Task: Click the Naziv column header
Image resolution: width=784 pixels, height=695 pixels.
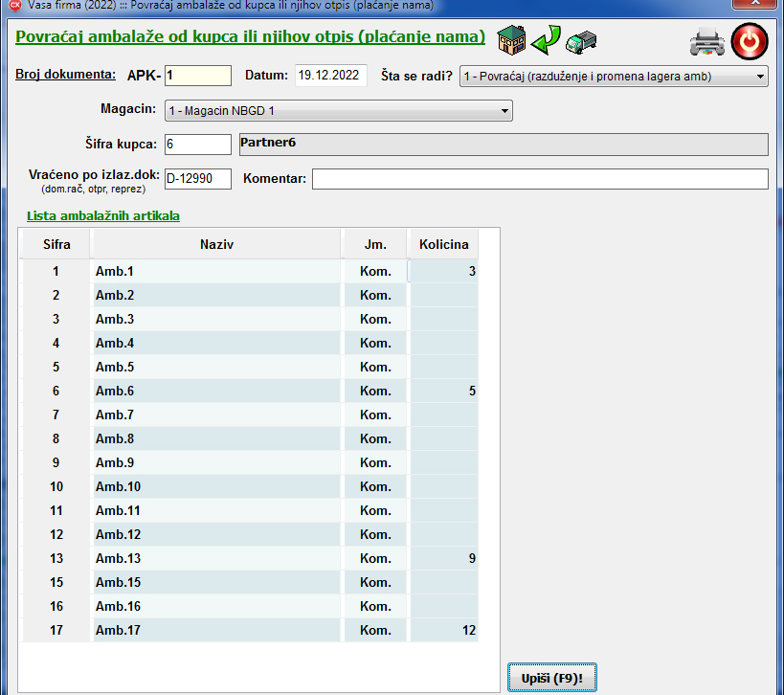Action: click(216, 244)
